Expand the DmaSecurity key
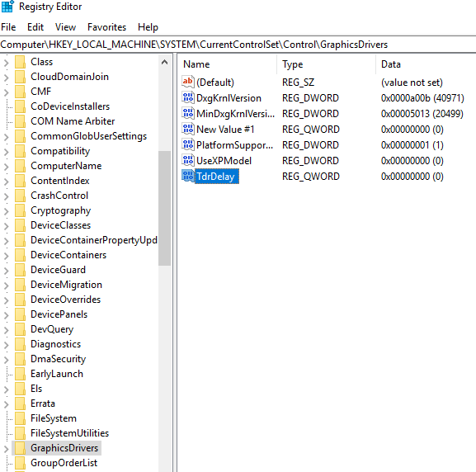 pos(6,361)
